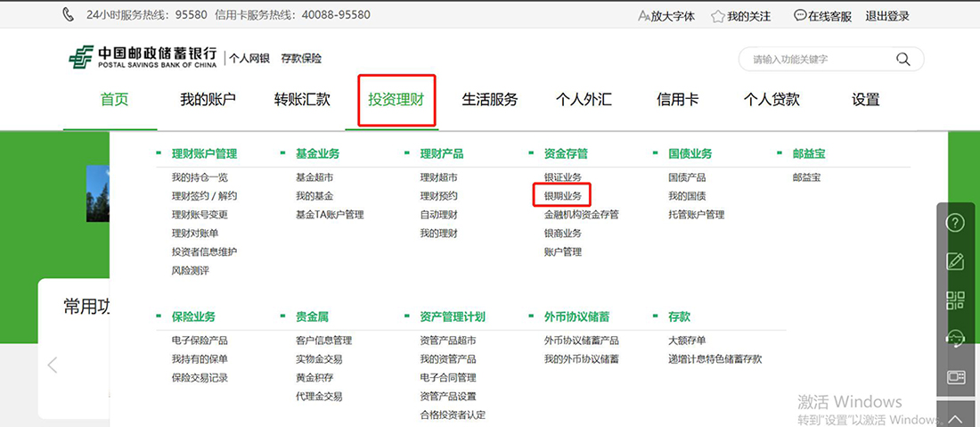Click the search magnifier icon
The width and height of the screenshot is (980, 427).
tap(902, 60)
